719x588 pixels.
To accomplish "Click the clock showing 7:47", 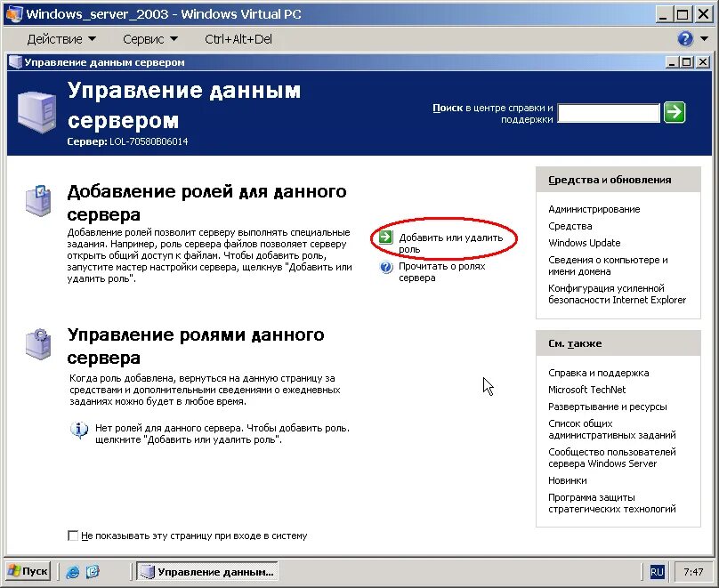I will click(x=693, y=571).
